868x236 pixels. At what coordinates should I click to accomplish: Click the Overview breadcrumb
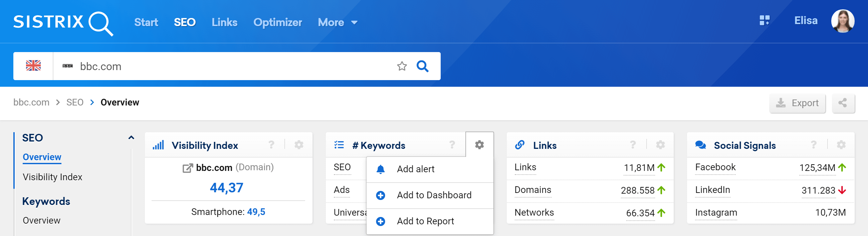point(120,102)
